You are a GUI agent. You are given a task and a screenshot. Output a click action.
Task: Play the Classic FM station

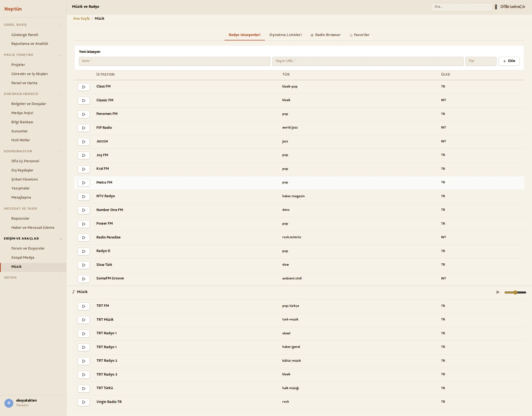point(84,101)
